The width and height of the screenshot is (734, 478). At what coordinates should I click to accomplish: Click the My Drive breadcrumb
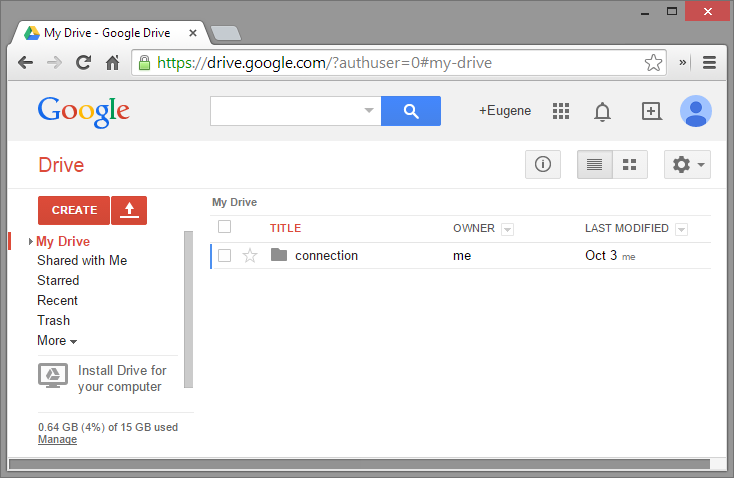click(234, 202)
